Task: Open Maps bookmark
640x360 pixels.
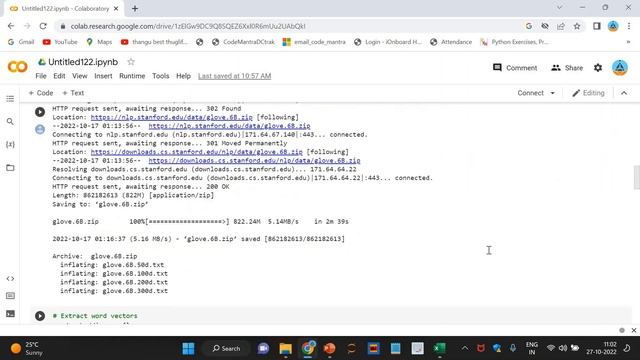Action: click(99, 42)
